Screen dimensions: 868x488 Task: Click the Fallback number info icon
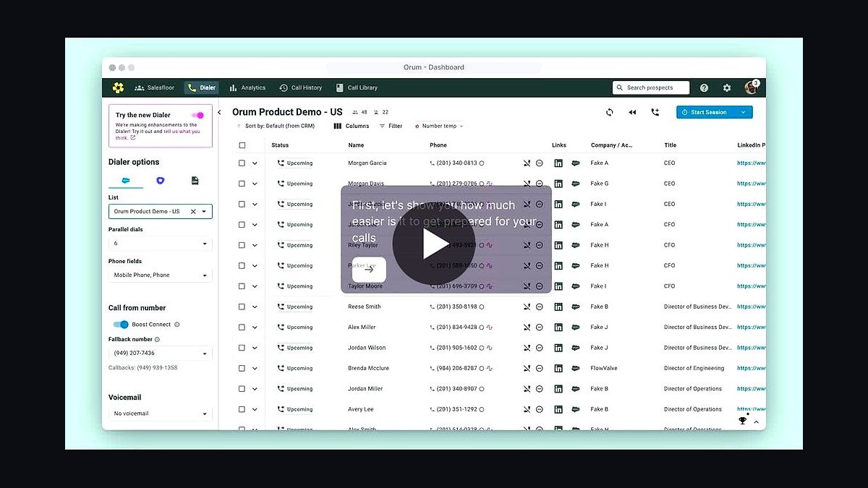(x=157, y=339)
